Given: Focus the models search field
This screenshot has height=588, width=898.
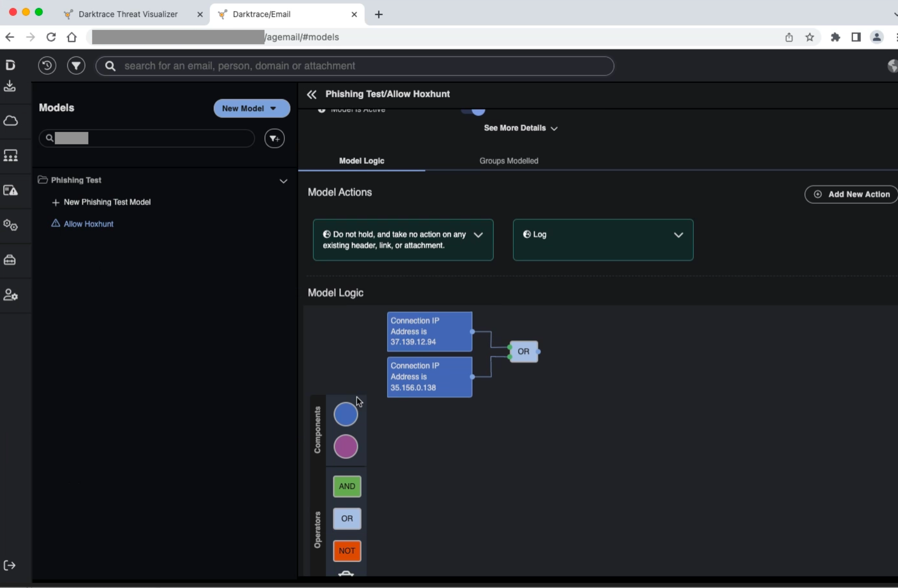Looking at the screenshot, I should 147,139.
